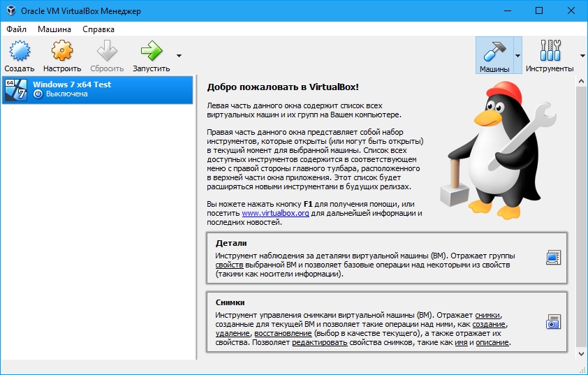Click the создание link
The width and height of the screenshot is (588, 375).
tap(489, 324)
